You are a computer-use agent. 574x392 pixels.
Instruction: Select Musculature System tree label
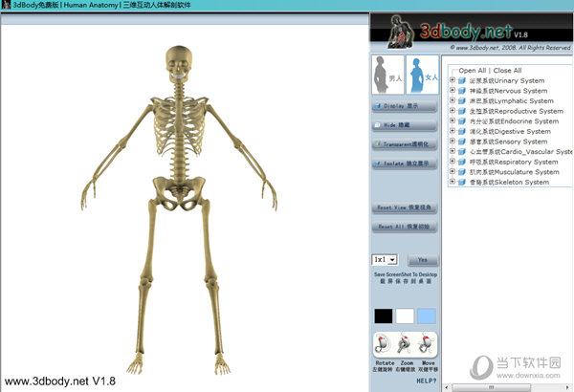pos(515,172)
